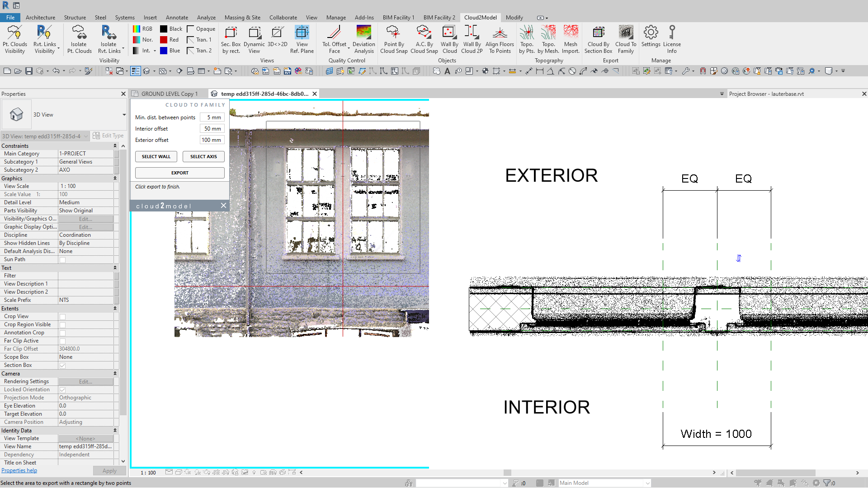Toggle the Far Clip Active checkbox
This screenshot has width=868, height=488.
[x=63, y=341]
